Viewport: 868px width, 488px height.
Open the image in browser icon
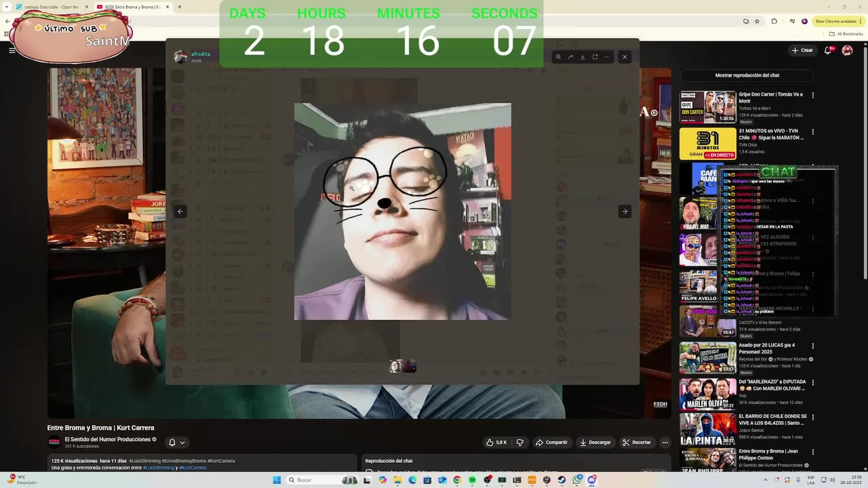pos(595,57)
